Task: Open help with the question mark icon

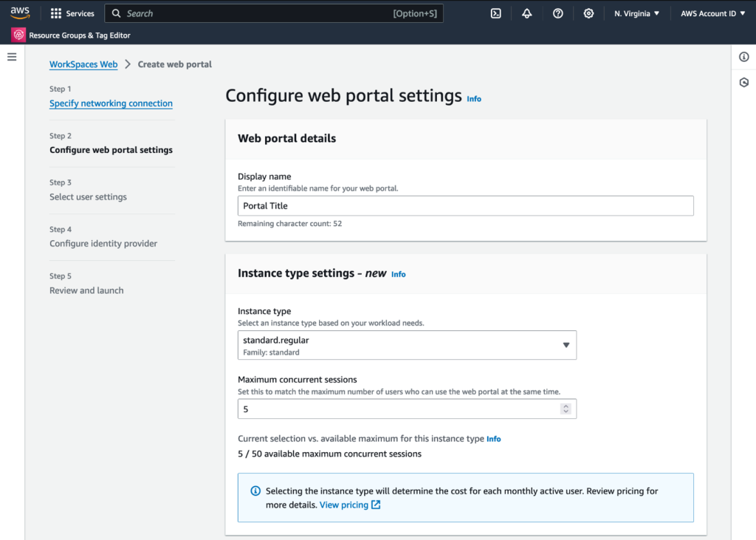Action: 557,13
